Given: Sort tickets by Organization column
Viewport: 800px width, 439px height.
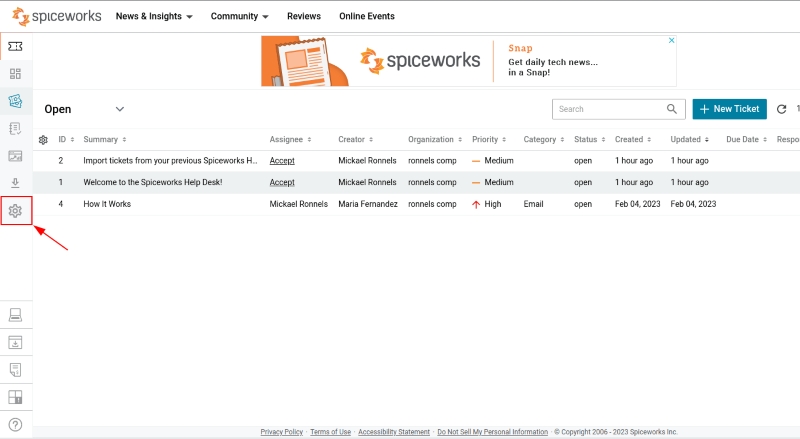Looking at the screenshot, I should [x=435, y=139].
